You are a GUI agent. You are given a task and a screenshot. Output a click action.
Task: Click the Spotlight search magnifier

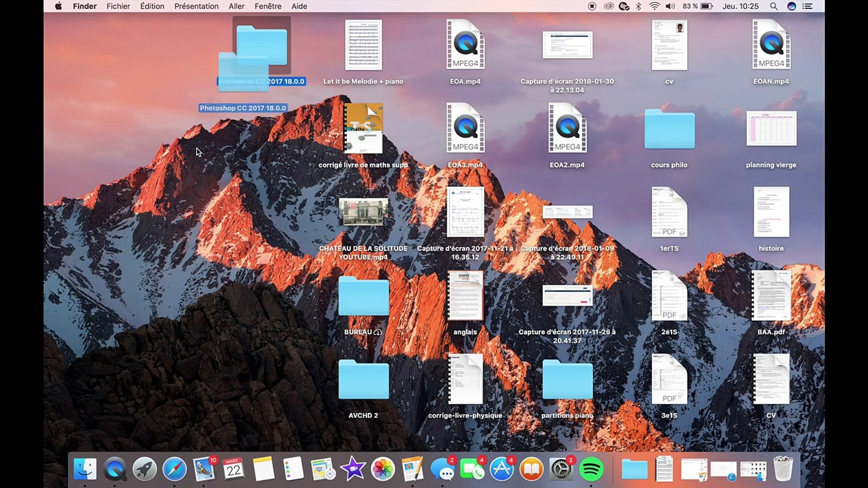click(774, 6)
